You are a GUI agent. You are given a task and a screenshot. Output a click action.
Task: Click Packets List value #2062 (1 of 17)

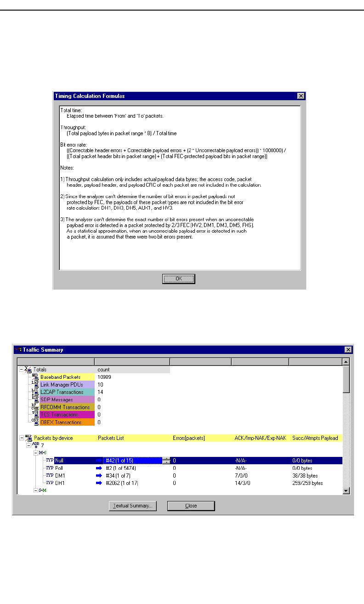[122, 483]
